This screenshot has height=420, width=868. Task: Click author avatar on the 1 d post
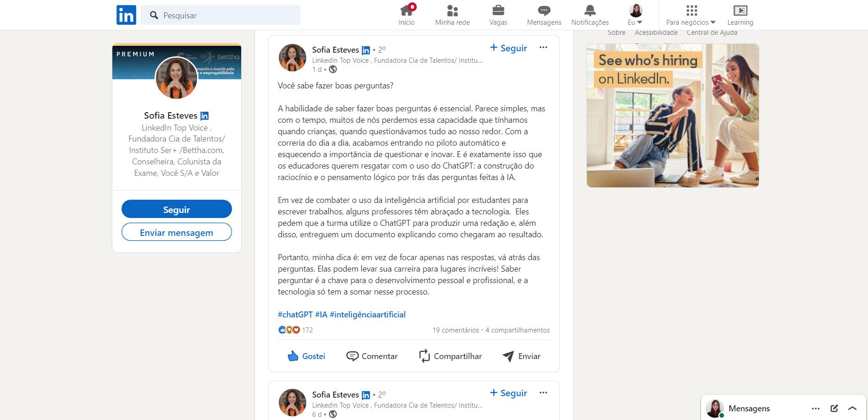pyautogui.click(x=293, y=58)
